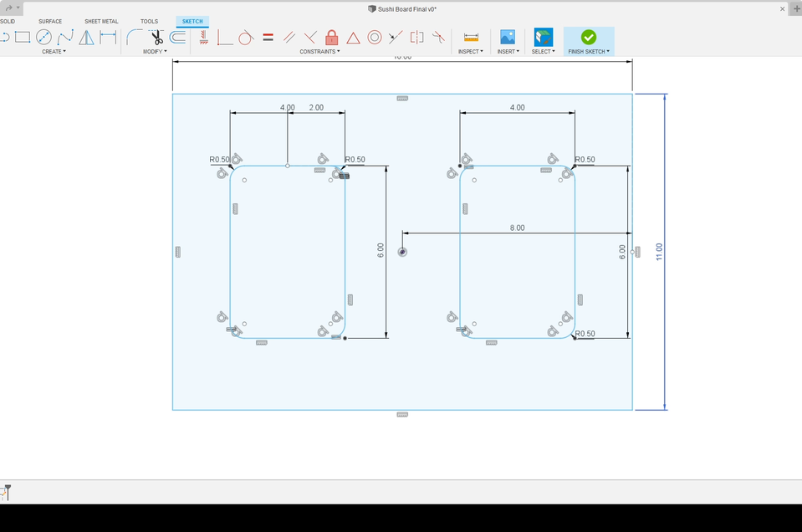Viewport: 802px width, 532px height.
Task: Select the Sushi Board Final v0 document tab
Action: coord(402,8)
